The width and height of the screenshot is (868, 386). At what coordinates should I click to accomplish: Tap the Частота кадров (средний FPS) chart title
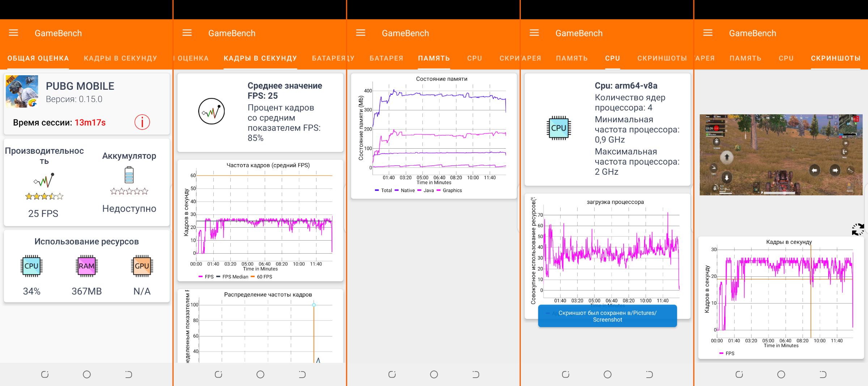pyautogui.click(x=268, y=165)
